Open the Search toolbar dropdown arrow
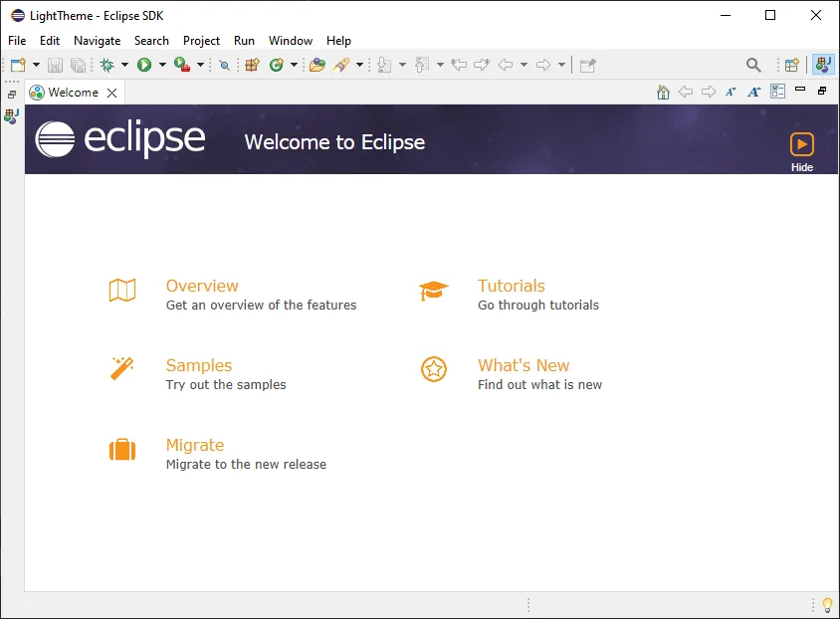Viewport: 840px width, 619px height. pyautogui.click(x=360, y=65)
